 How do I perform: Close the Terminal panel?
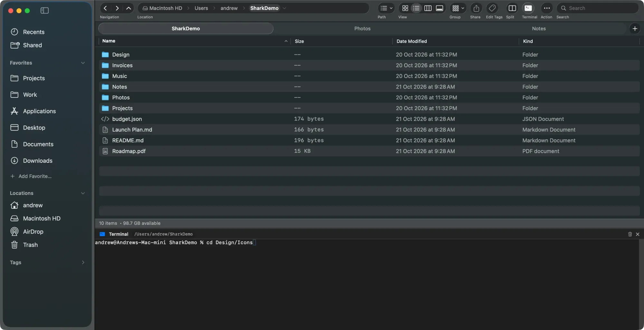(x=638, y=234)
